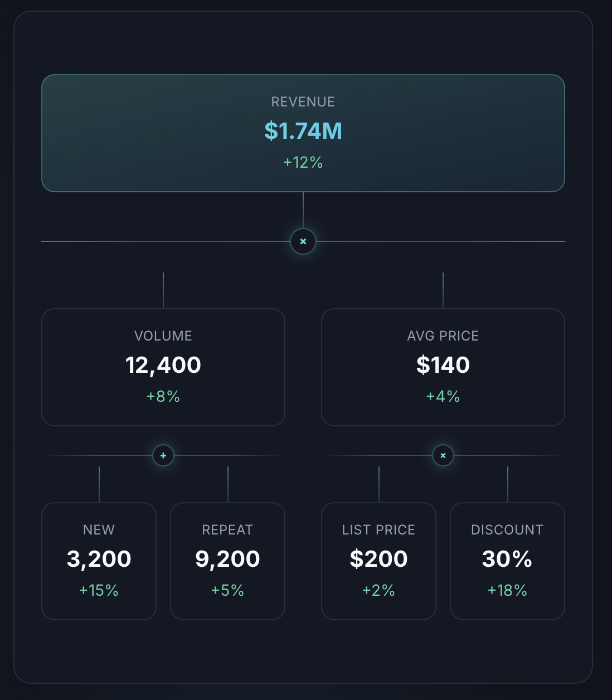This screenshot has height=700, width=612.
Task: Click the plus operator node under Volume
Action: 163,455
